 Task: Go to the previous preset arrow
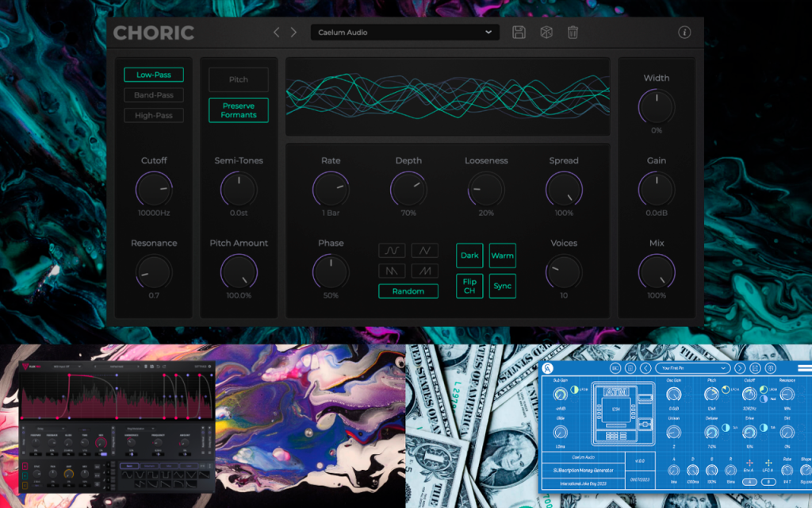(x=277, y=32)
